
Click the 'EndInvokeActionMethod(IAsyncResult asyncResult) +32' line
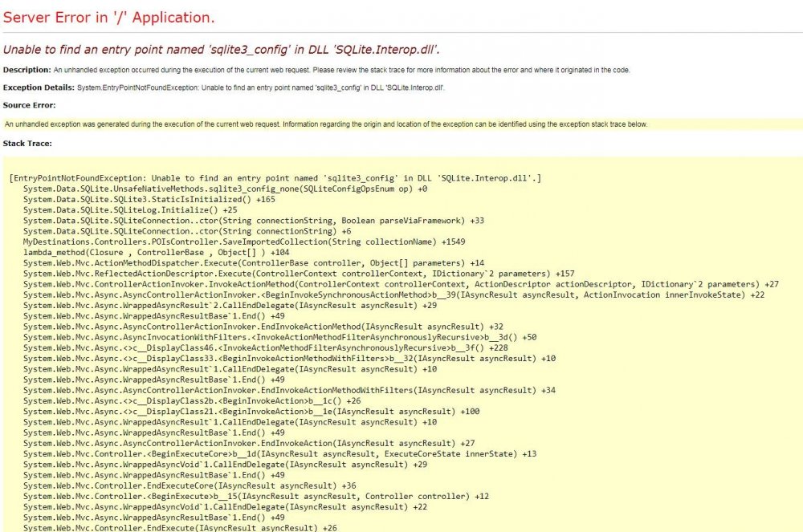coord(263,327)
